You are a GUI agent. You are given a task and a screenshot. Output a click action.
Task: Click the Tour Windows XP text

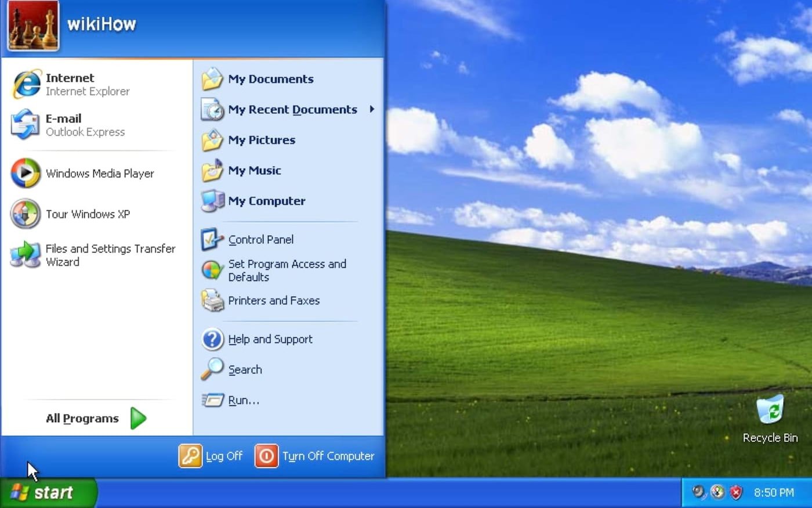tap(88, 214)
